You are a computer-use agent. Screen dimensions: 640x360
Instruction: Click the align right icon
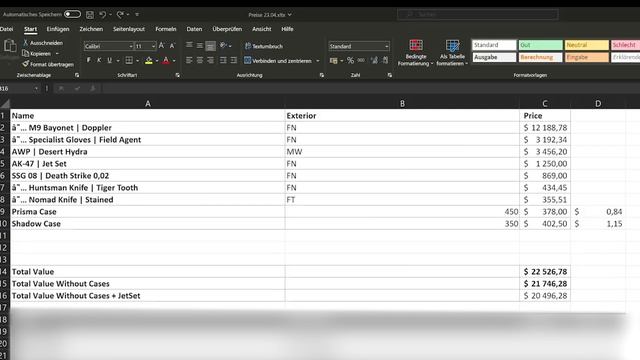click(x=210, y=60)
